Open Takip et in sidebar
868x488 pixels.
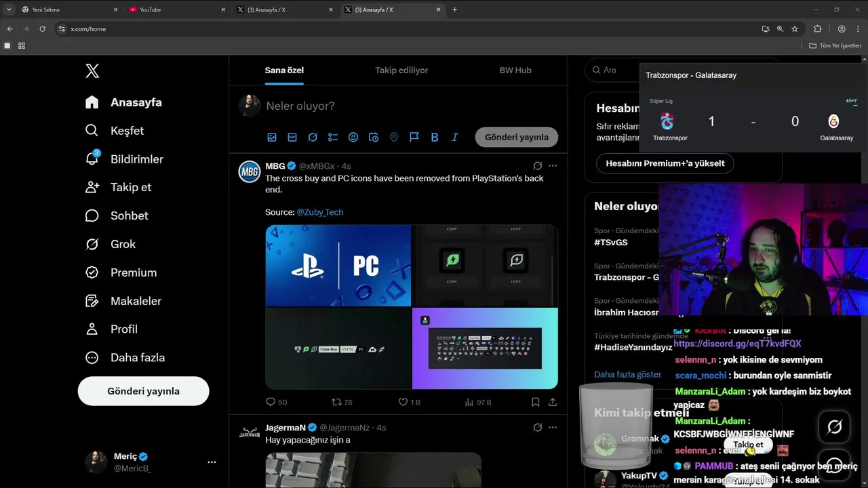coord(118,187)
